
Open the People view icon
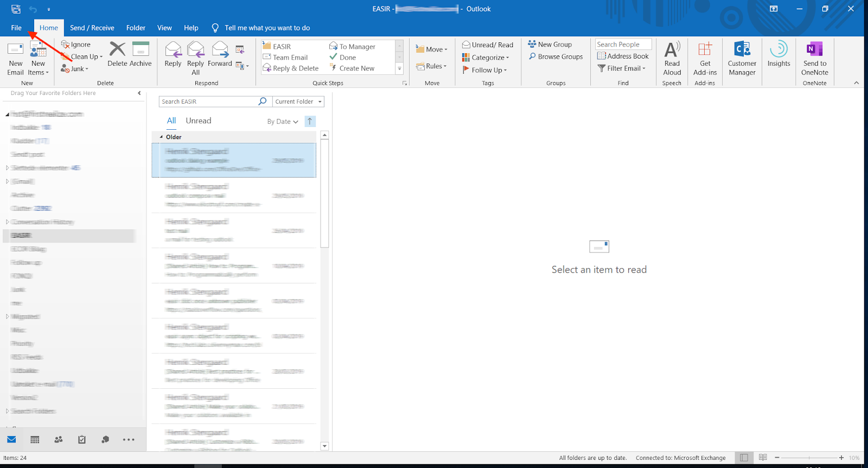pos(59,440)
